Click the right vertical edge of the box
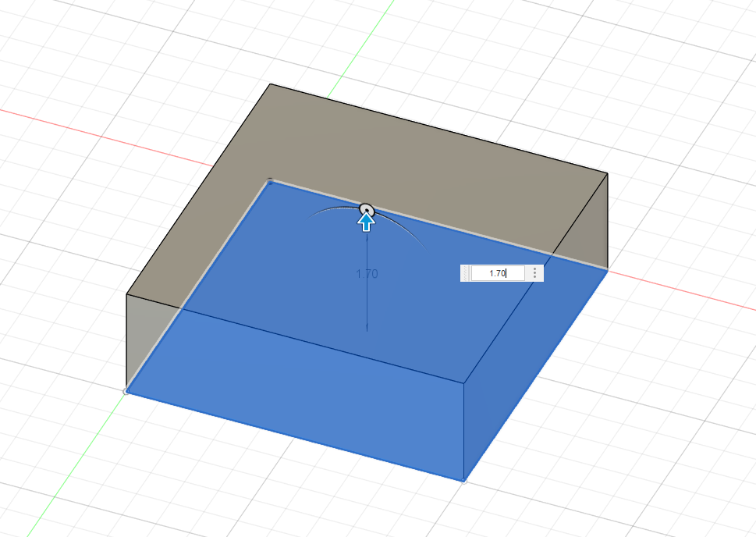Screen dimensions: 756x537 coord(607,220)
